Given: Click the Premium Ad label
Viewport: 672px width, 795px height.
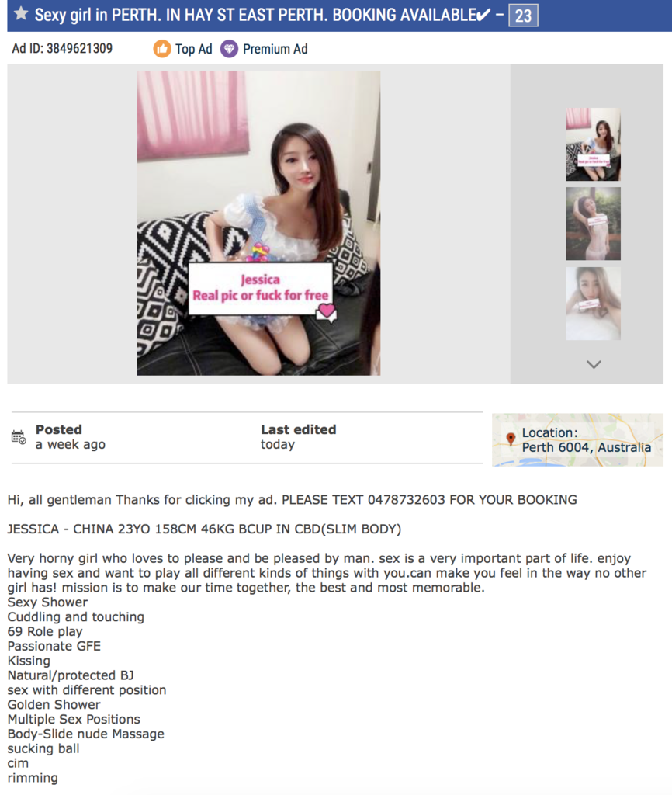Looking at the screenshot, I should 275,49.
